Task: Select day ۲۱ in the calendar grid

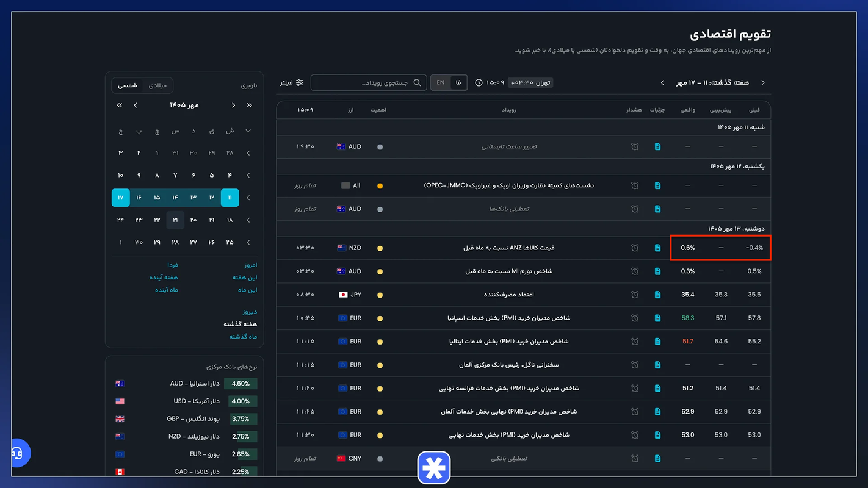Action: (x=175, y=220)
